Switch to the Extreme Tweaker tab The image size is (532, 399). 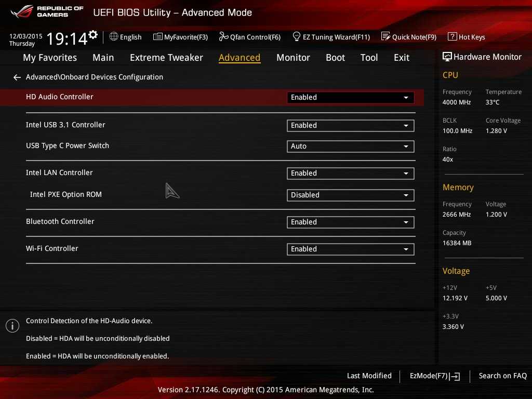coord(166,58)
